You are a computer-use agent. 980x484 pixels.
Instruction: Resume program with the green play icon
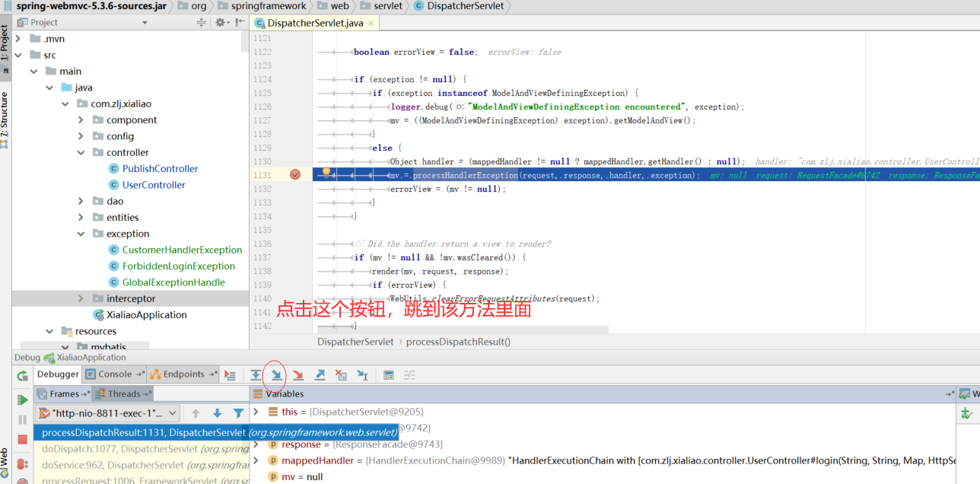pos(22,400)
